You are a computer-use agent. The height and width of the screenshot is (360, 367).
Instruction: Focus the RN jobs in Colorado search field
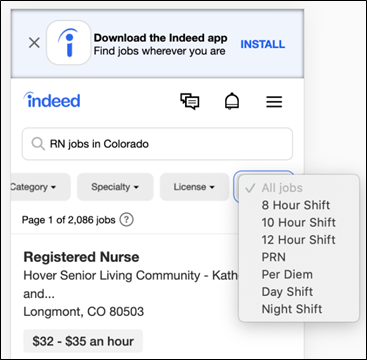point(157,144)
